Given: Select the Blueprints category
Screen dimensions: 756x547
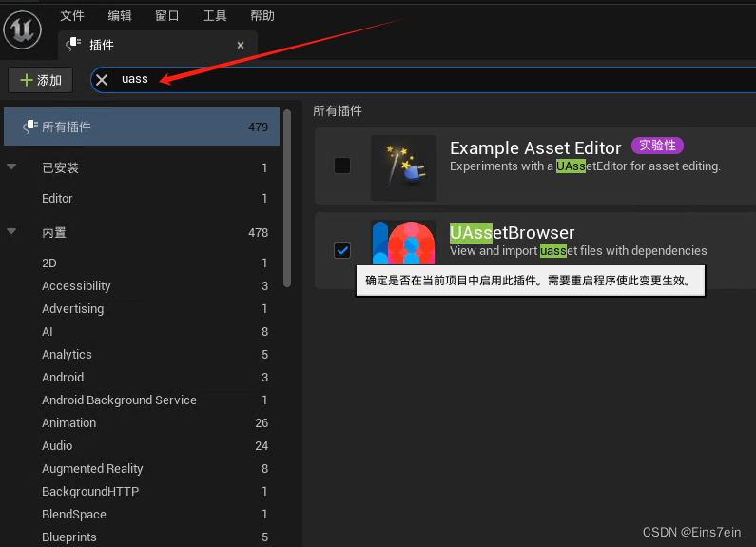Looking at the screenshot, I should click(142, 537).
